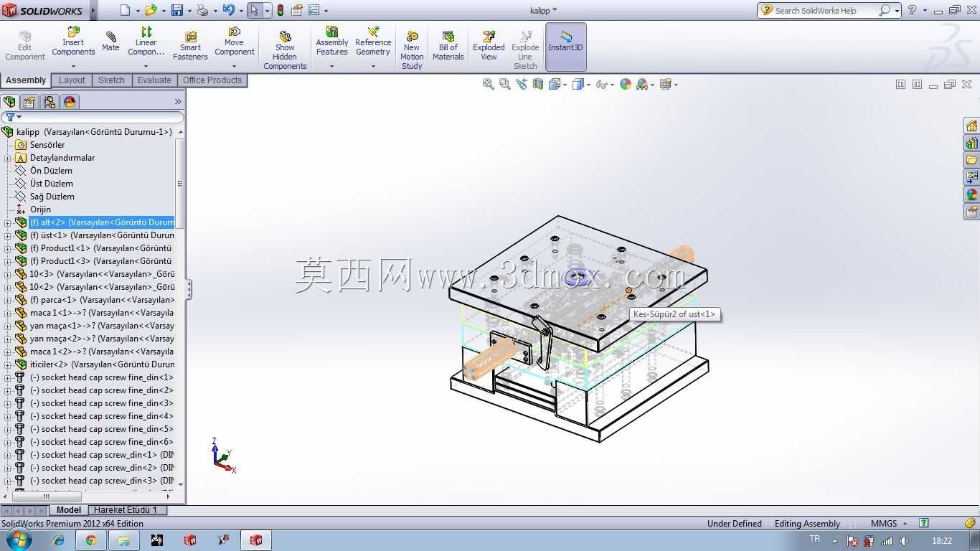Expand the iticiler<2> component node
This screenshot has width=980, height=551.
[7, 364]
